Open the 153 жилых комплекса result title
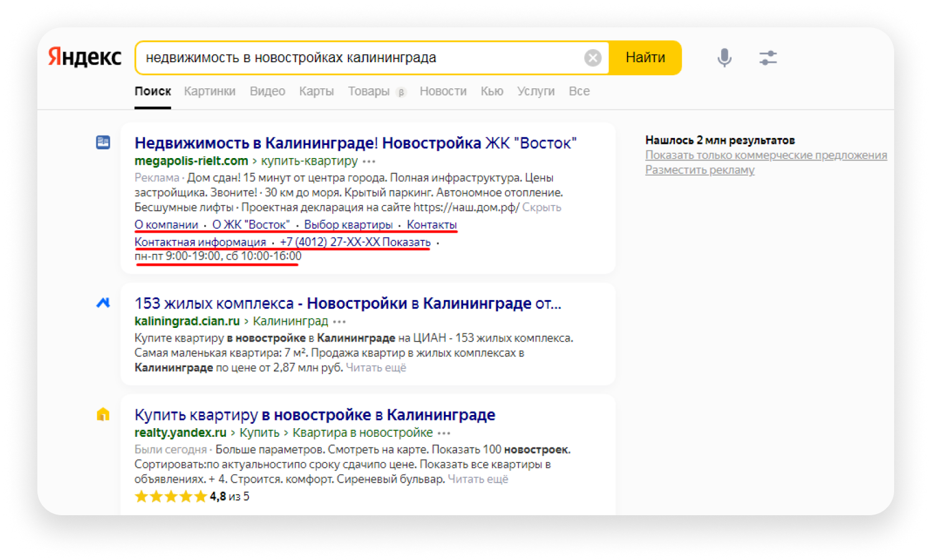Image resolution: width=929 pixels, height=560 pixels. click(x=347, y=304)
